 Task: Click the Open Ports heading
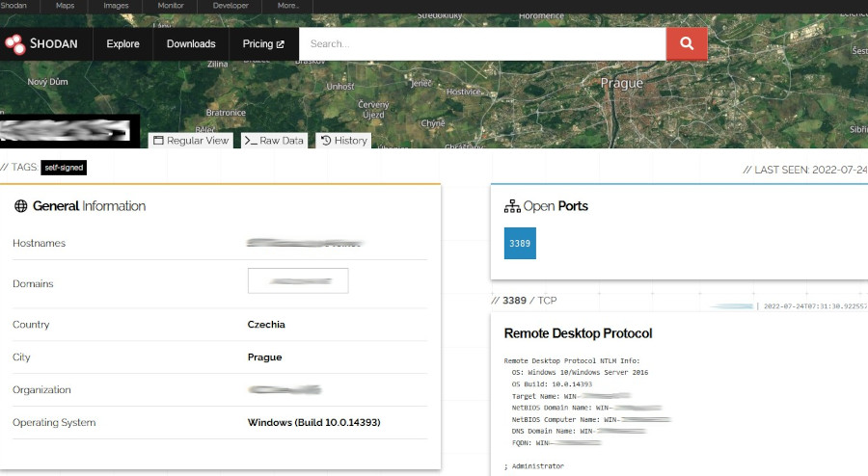[556, 206]
